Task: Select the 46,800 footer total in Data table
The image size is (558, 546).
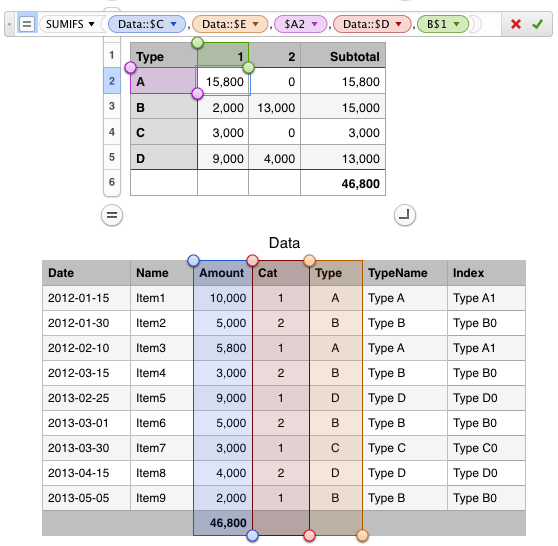Action: (x=223, y=523)
